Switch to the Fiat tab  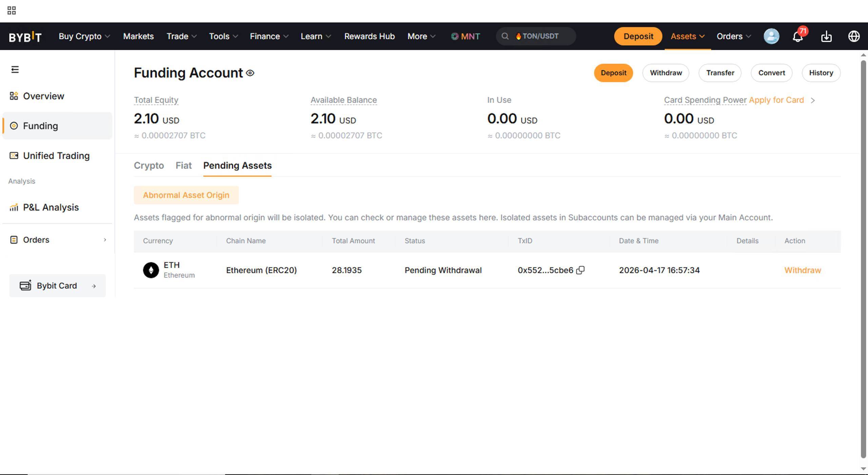click(x=183, y=165)
